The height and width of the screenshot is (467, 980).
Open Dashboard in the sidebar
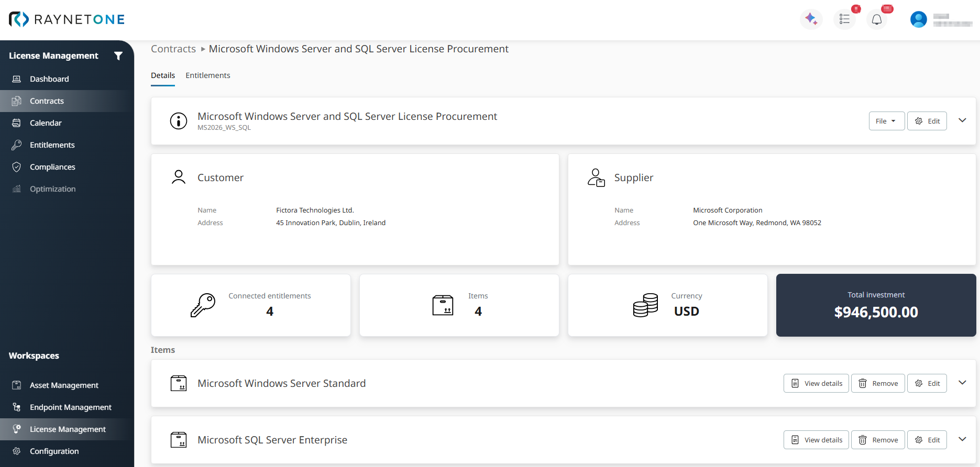pos(67,79)
